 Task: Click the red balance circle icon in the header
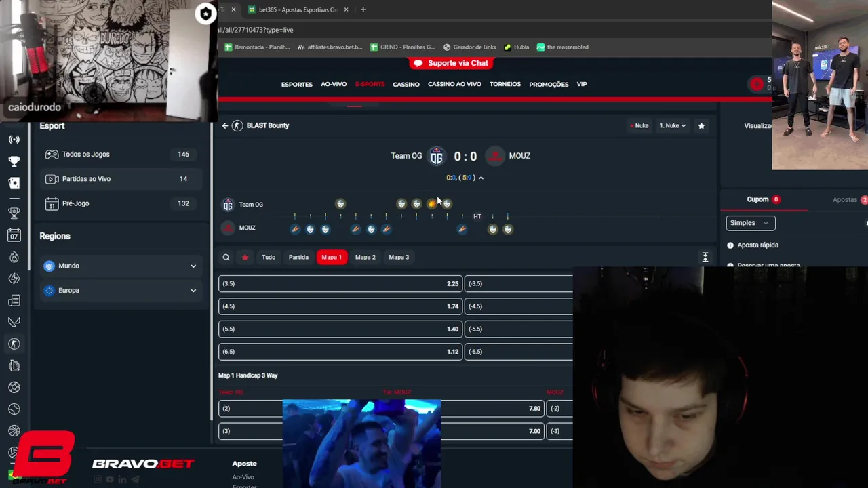click(x=757, y=84)
